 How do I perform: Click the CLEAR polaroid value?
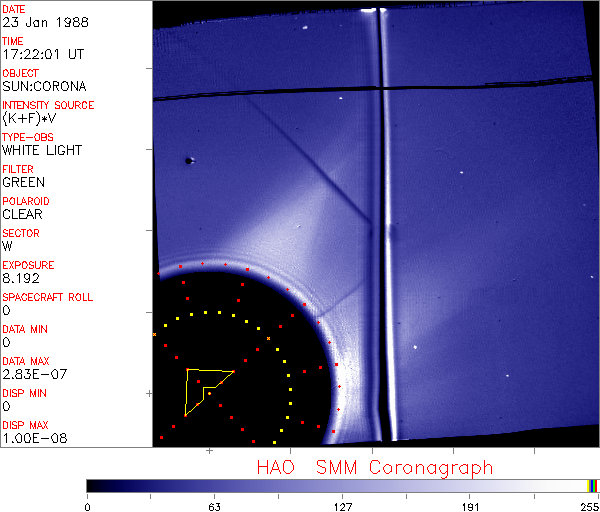point(22,214)
